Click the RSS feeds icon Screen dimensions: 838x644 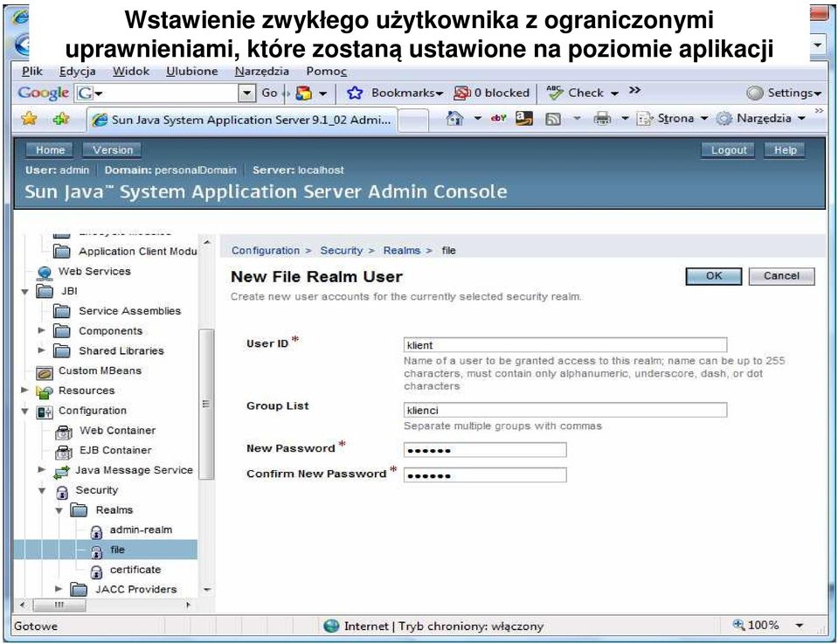point(552,119)
